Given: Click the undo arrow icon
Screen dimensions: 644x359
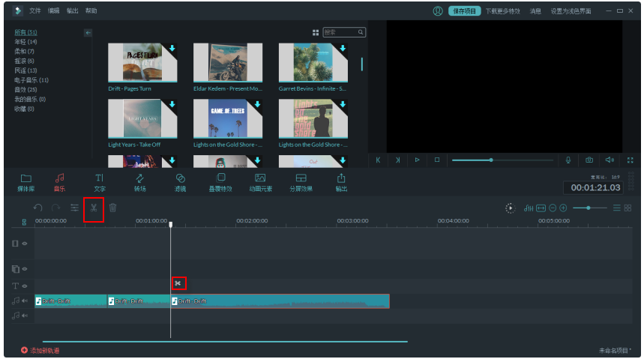Looking at the screenshot, I should (38, 208).
